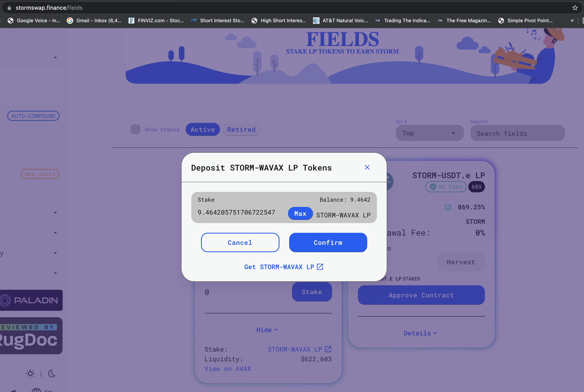Switch to dark mode with the moon icon
584x392 pixels.
coord(52,373)
